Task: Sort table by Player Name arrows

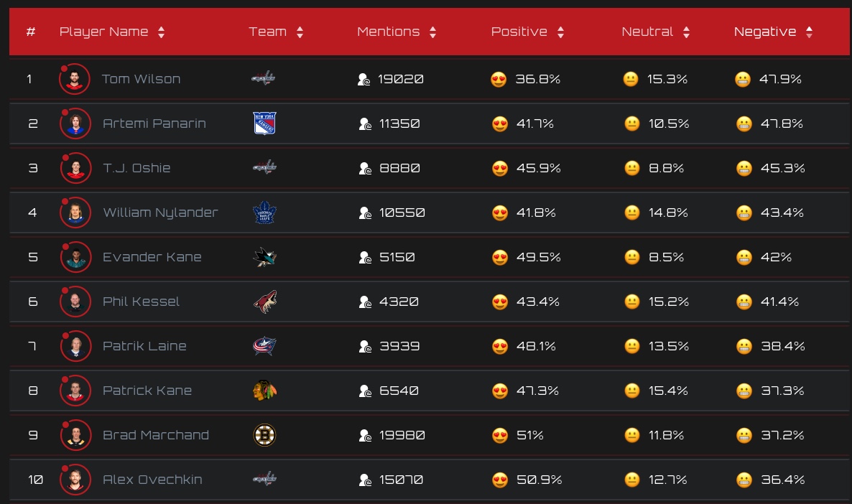Action: [x=162, y=32]
